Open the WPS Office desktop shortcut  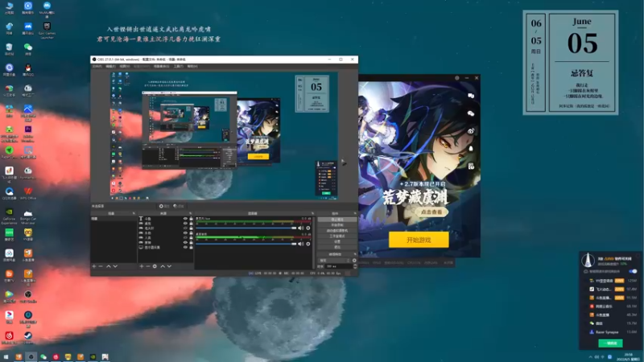28,193
